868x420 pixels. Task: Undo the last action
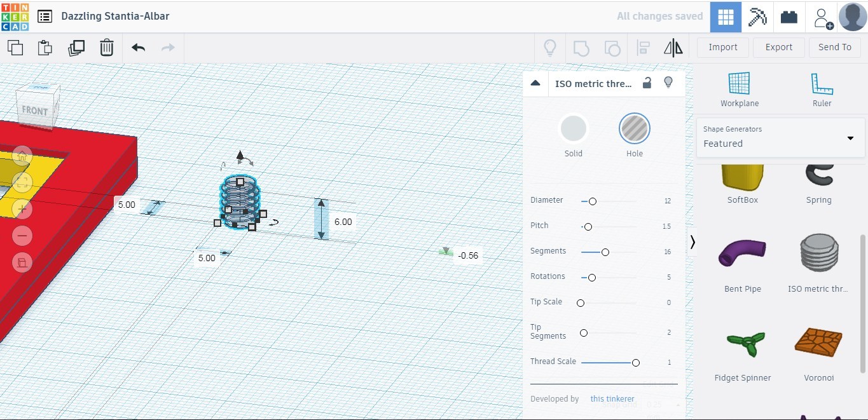coord(138,48)
